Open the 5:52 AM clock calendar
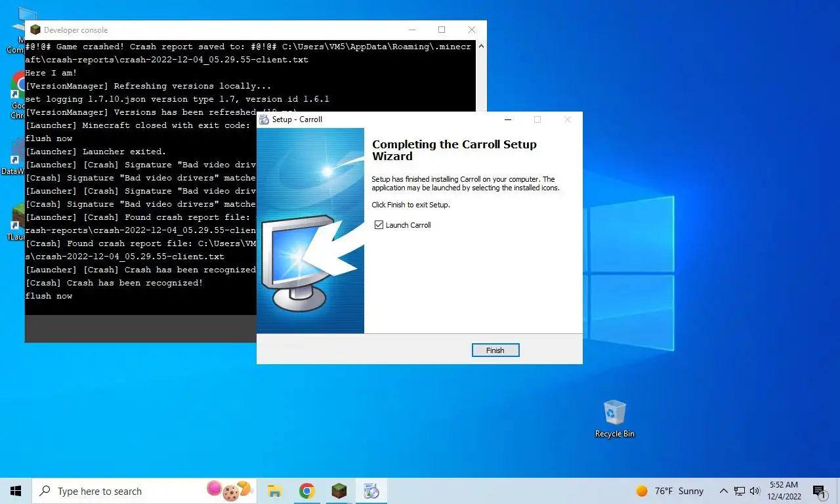 (x=785, y=491)
